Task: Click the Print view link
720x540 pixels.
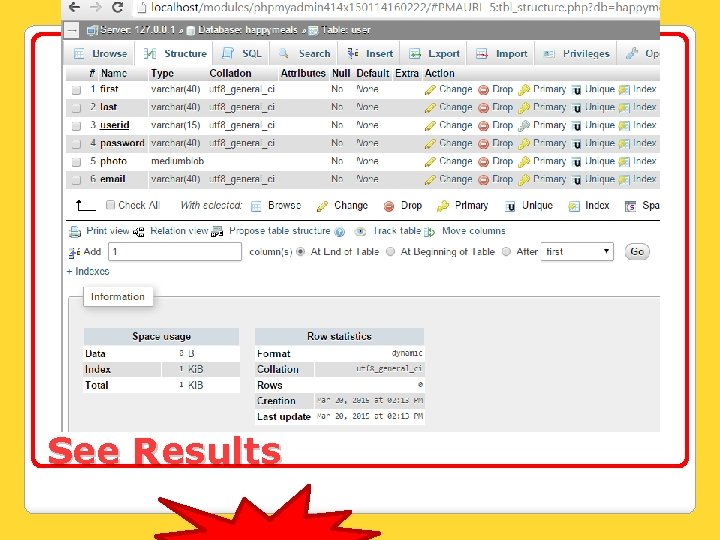Action: point(107,231)
